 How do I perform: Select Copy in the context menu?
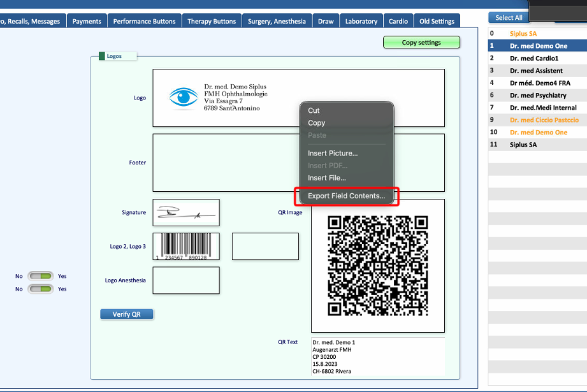(x=317, y=123)
